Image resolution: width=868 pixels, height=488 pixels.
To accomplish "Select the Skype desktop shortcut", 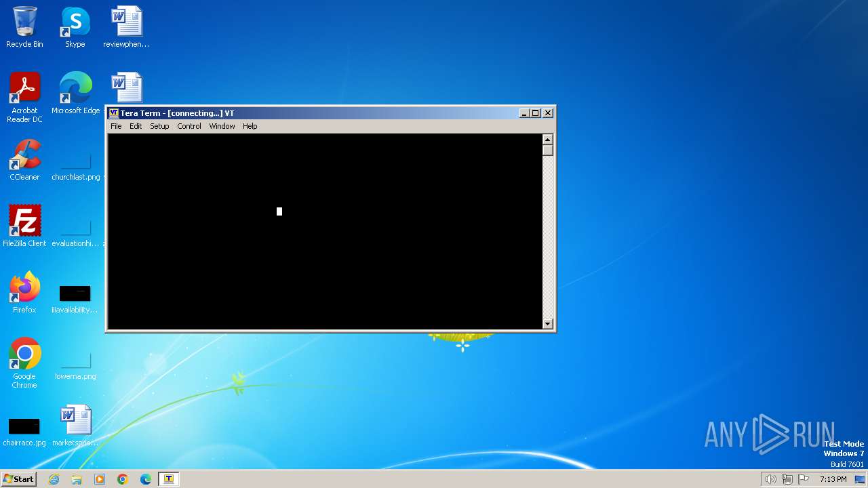I will click(x=75, y=27).
